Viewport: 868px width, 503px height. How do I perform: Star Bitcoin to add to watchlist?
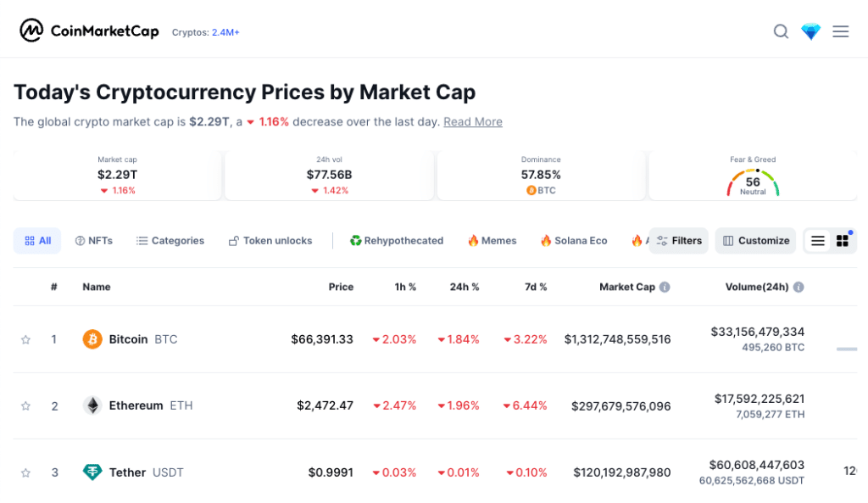25,339
